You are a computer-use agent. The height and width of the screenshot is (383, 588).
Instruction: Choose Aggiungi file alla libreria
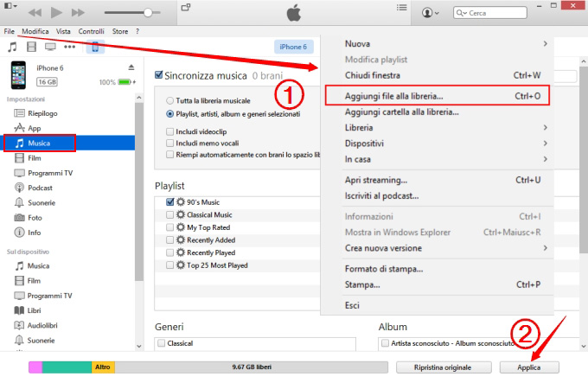click(x=438, y=96)
